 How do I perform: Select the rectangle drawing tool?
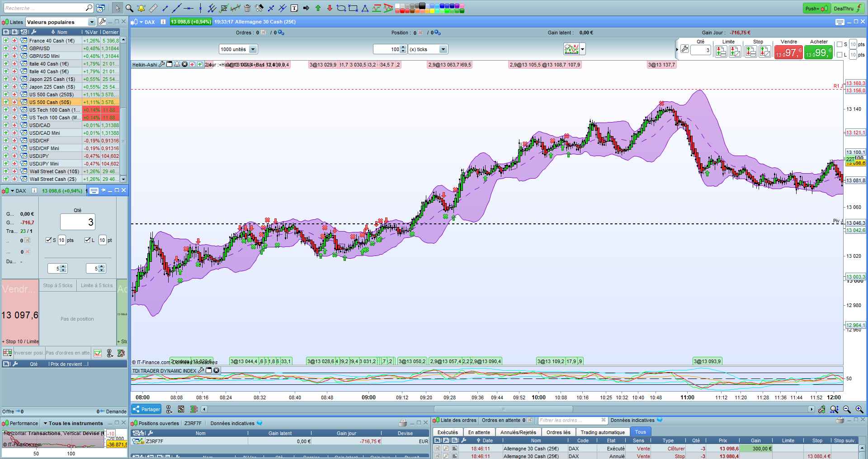coord(353,8)
